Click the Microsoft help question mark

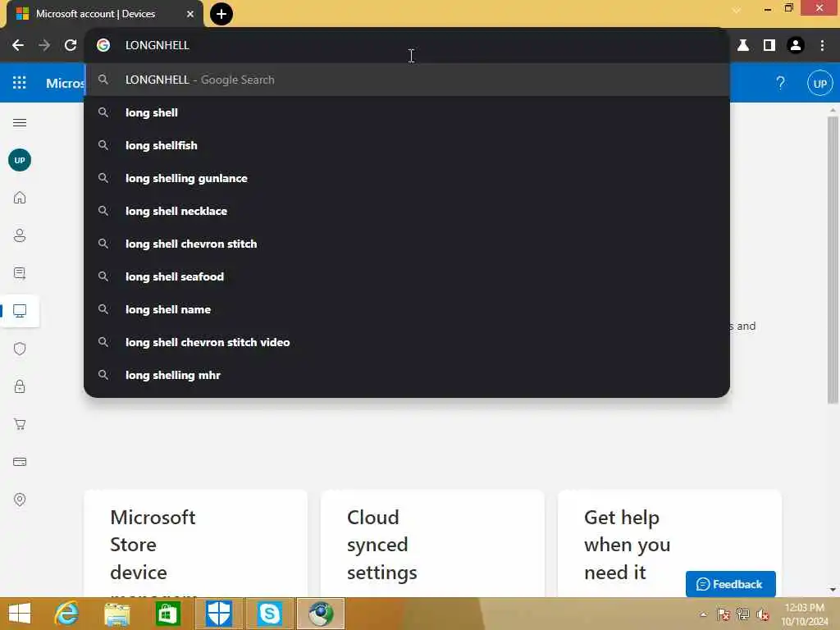(x=781, y=83)
